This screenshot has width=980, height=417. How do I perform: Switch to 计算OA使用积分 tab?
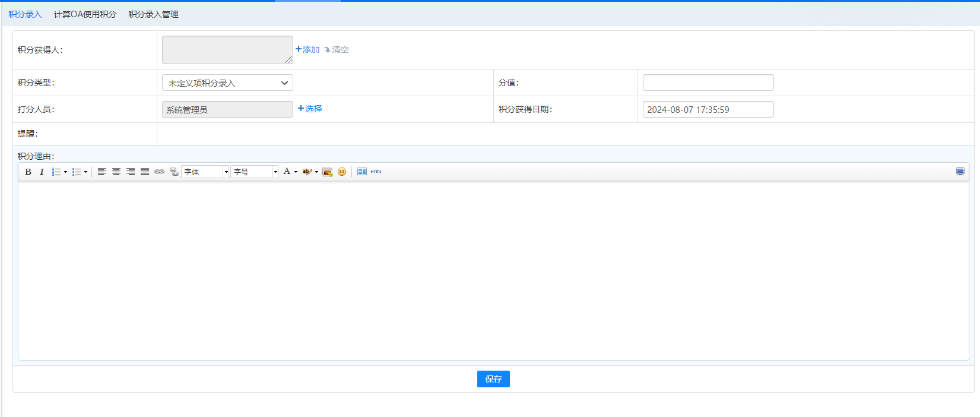click(85, 14)
